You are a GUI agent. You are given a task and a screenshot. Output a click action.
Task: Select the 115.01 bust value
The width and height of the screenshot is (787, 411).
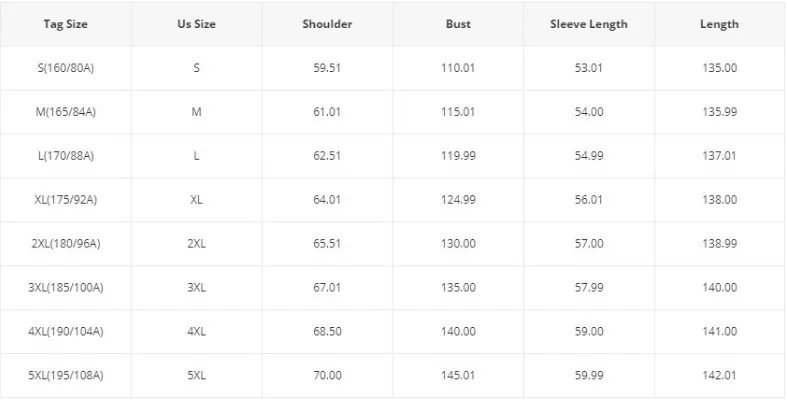point(458,112)
